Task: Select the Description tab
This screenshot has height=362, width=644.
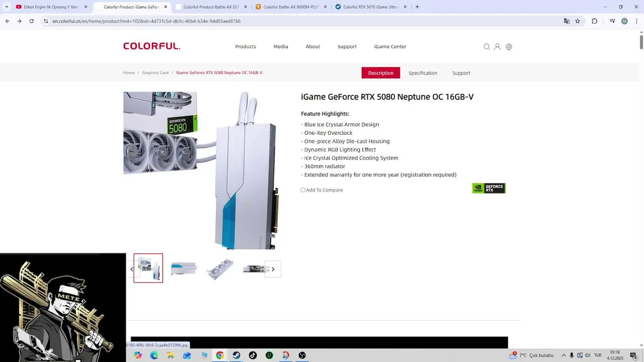Action: tap(381, 73)
